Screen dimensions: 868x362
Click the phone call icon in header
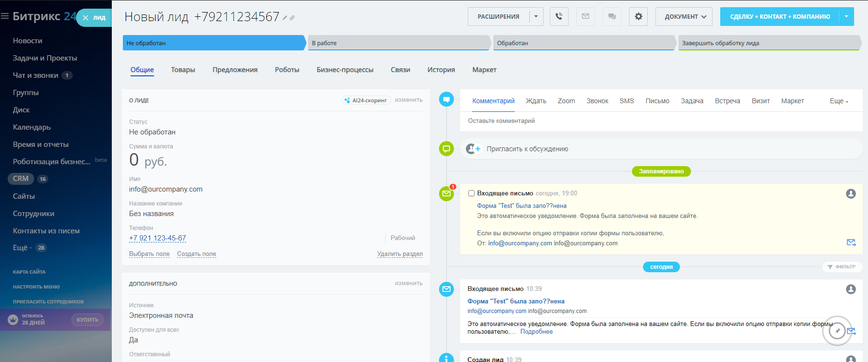tap(559, 16)
